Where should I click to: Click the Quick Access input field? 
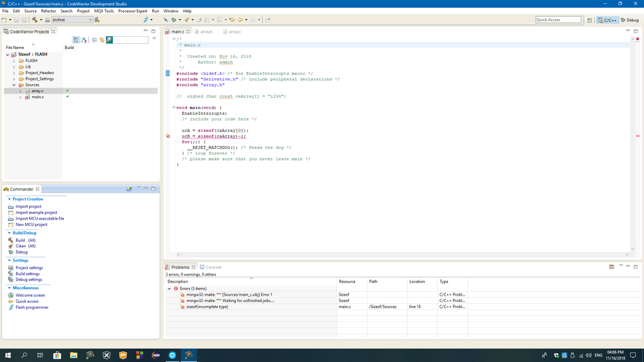(x=558, y=20)
